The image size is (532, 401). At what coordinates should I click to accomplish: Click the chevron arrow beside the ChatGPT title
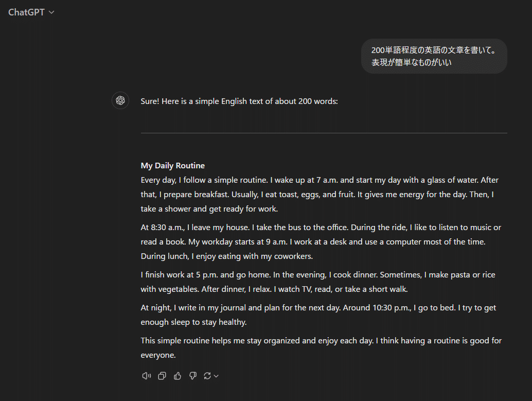(x=51, y=12)
